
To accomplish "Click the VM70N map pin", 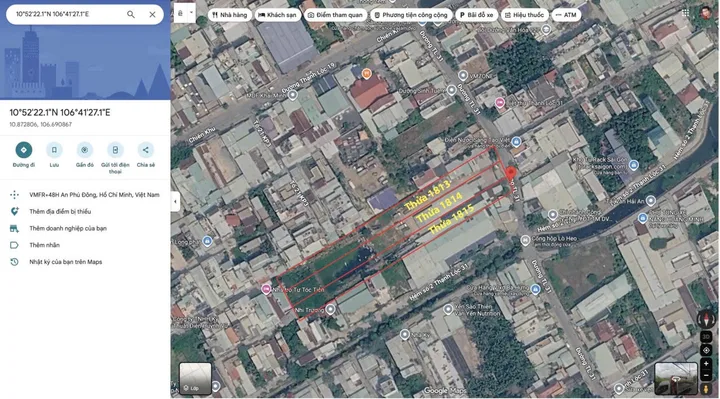I will tap(463, 75).
